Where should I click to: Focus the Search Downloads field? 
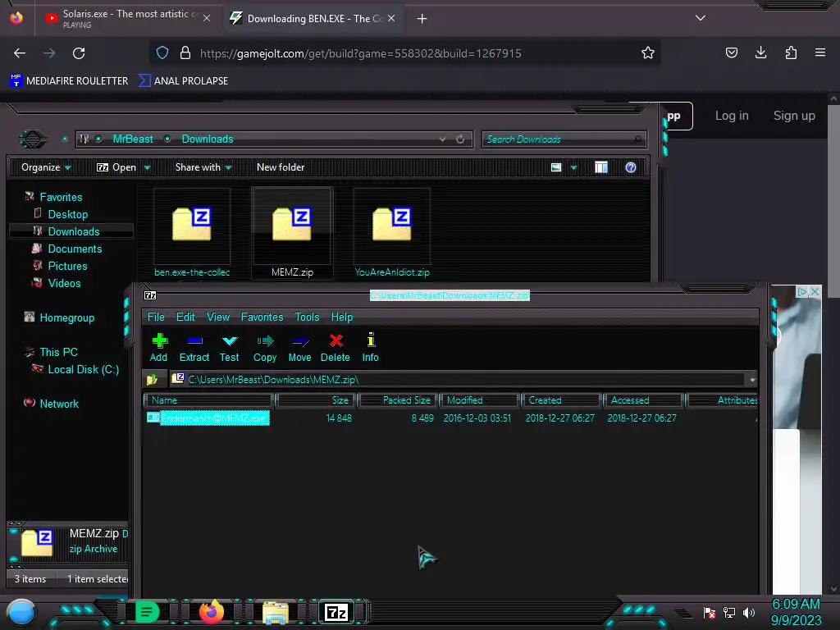564,139
